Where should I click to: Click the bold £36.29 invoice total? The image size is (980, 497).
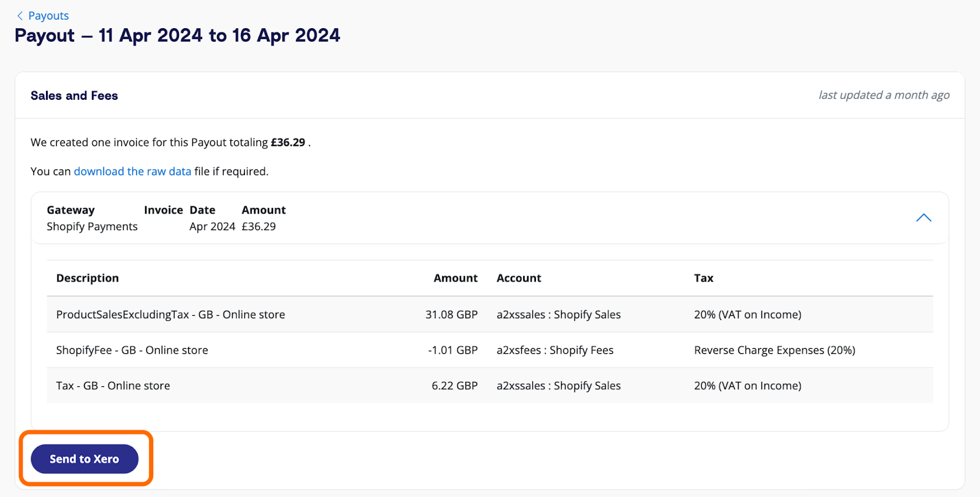[288, 142]
